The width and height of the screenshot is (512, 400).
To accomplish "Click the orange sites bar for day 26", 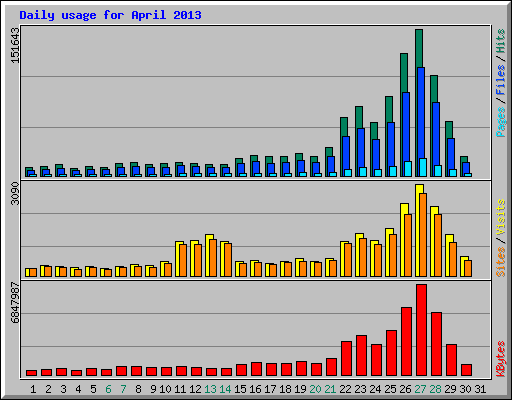I will tap(408, 245).
